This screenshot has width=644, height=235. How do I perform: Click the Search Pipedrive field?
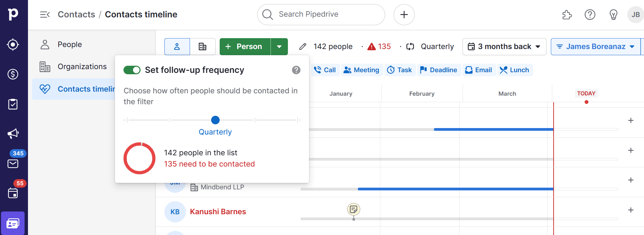coord(321,15)
